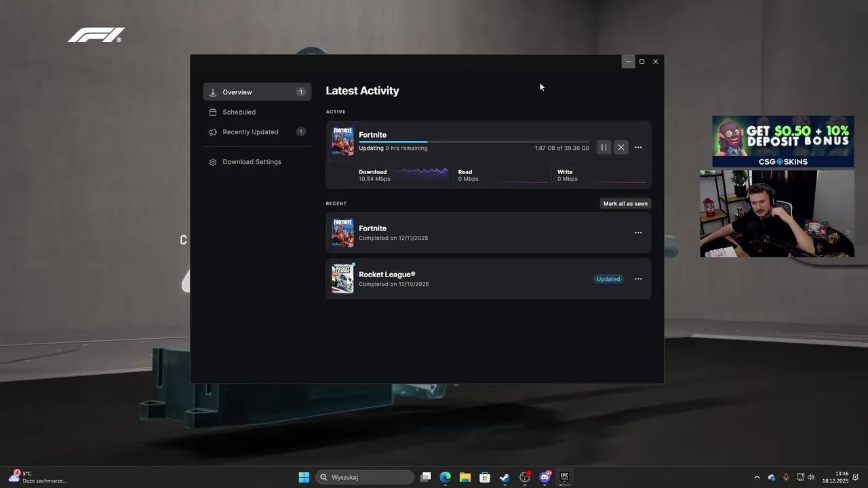Click the Download speed graph
Screen dimensions: 868x488
420,172
